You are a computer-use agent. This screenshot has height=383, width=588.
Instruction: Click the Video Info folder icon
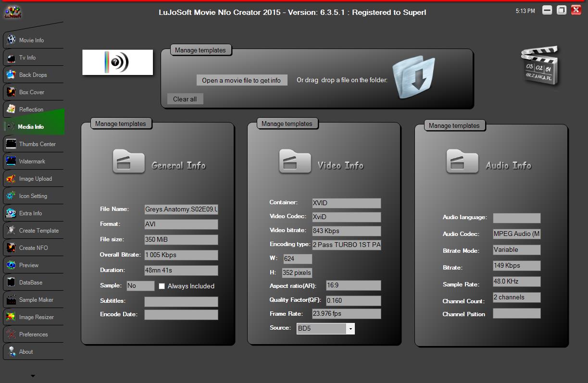295,161
